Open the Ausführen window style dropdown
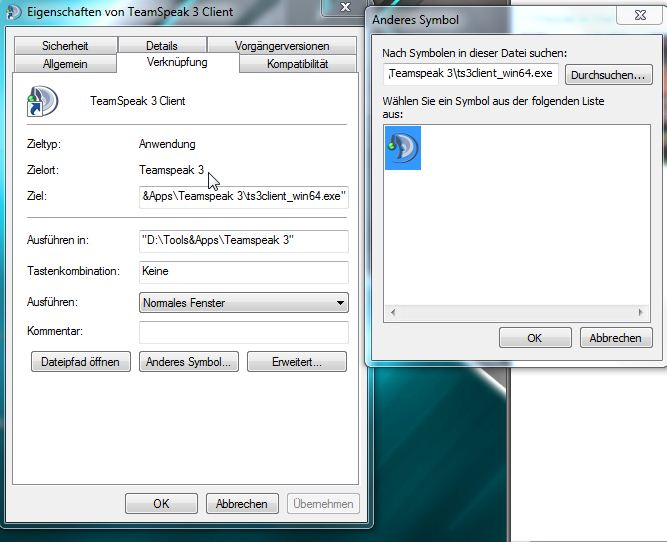 244,303
